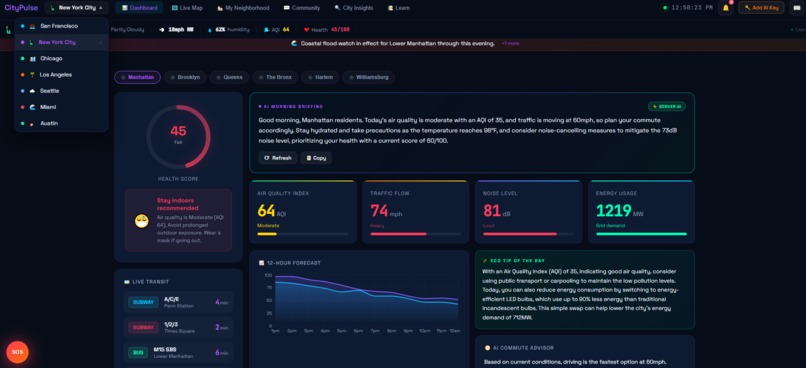This screenshot has height=368, width=806.
Task: Go to the Live Map tab
Action: click(187, 8)
